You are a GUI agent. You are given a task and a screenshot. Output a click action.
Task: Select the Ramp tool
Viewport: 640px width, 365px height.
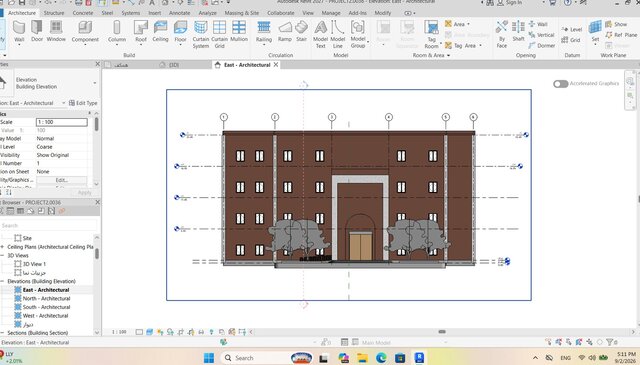[284, 31]
